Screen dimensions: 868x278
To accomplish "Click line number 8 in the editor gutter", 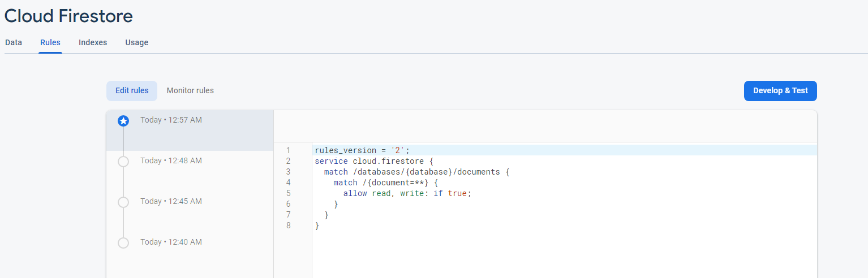I will pos(288,225).
